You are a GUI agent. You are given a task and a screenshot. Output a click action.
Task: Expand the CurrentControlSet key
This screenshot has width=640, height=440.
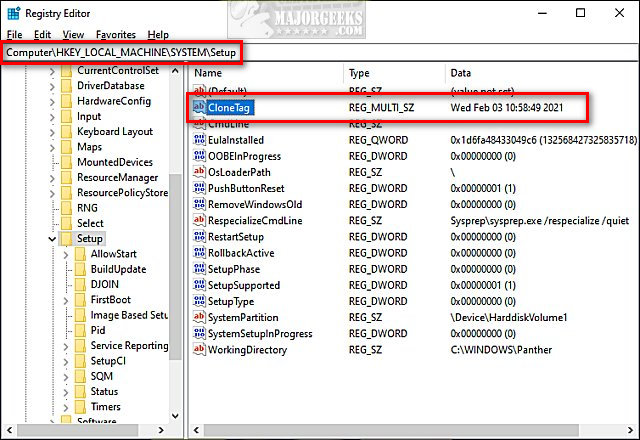[52, 71]
